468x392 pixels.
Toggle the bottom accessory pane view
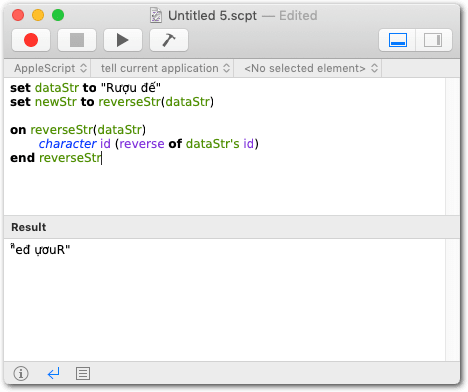point(397,40)
